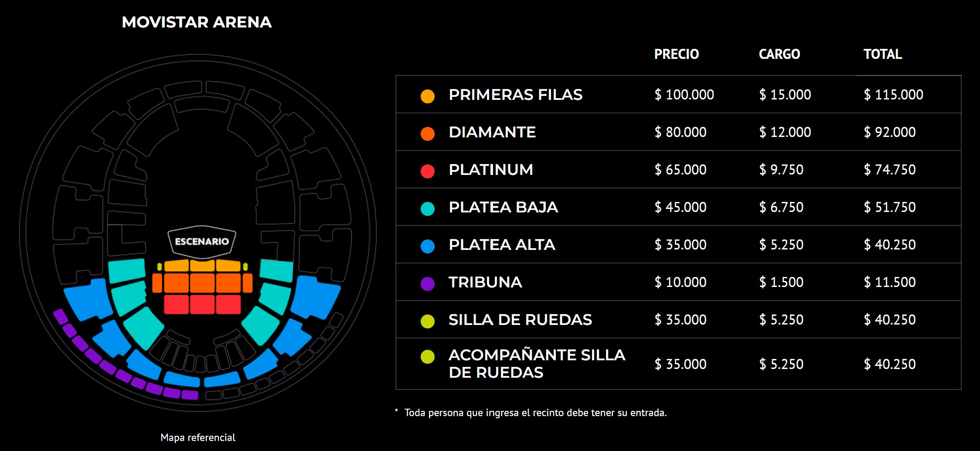Click the TRIBUNA $ 11.500 total

889,282
